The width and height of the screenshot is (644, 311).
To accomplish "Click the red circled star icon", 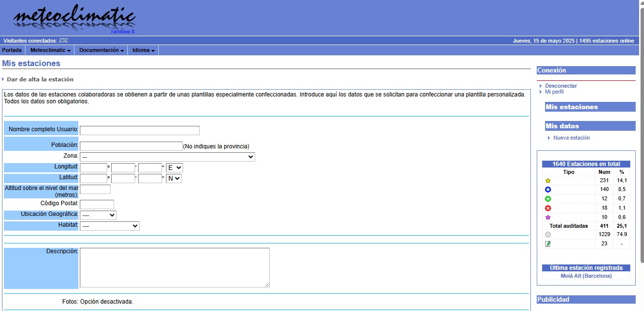I will [x=548, y=208].
